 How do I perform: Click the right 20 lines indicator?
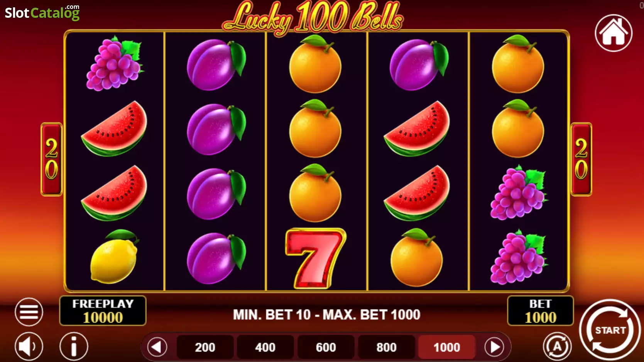pyautogui.click(x=581, y=159)
